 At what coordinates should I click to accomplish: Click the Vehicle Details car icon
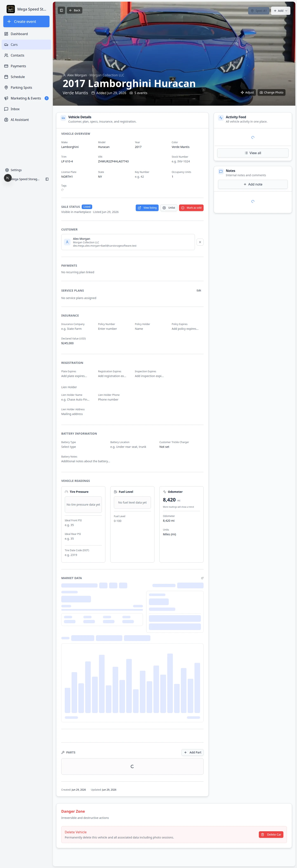[x=63, y=118]
